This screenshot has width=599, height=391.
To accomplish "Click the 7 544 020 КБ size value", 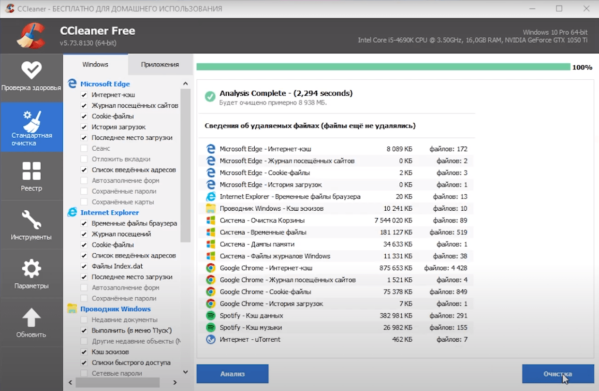I will click(x=393, y=220).
